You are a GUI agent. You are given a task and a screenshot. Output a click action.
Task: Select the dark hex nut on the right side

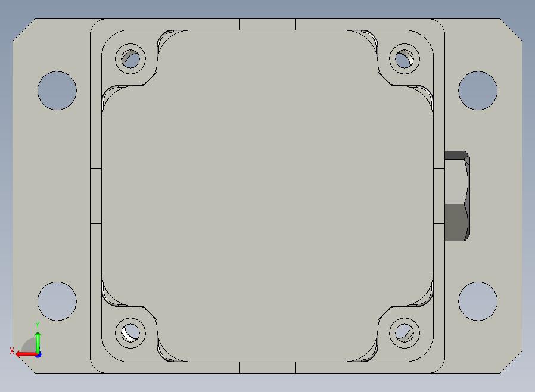coord(457,196)
